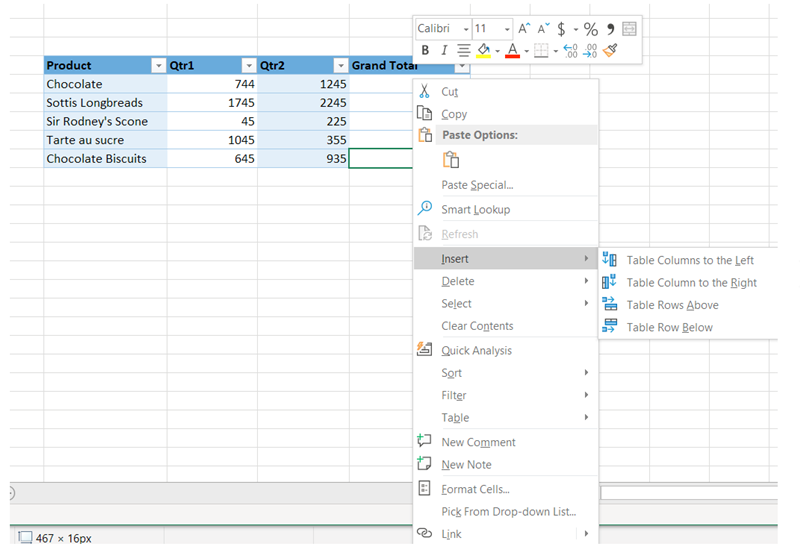This screenshot has width=800, height=546.
Task: Click the Percent Style icon
Action: point(591,29)
